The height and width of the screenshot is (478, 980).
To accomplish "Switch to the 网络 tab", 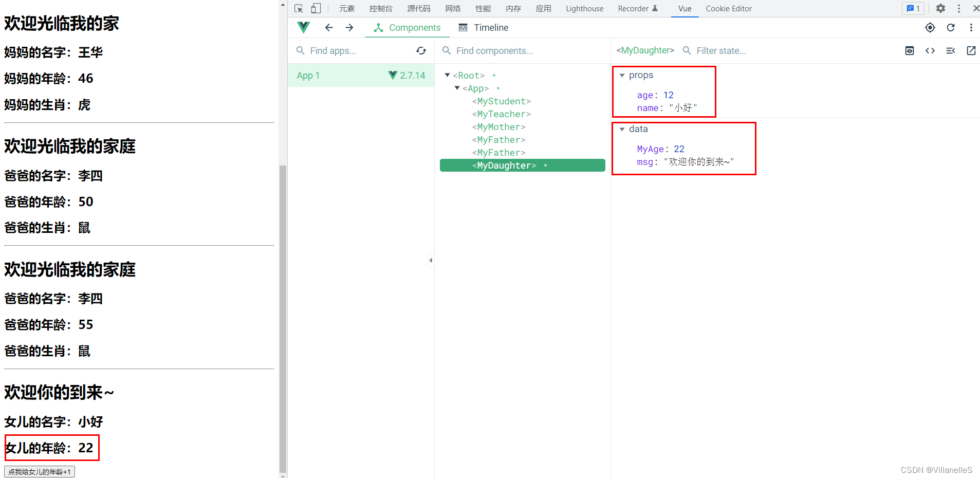I will click(453, 9).
